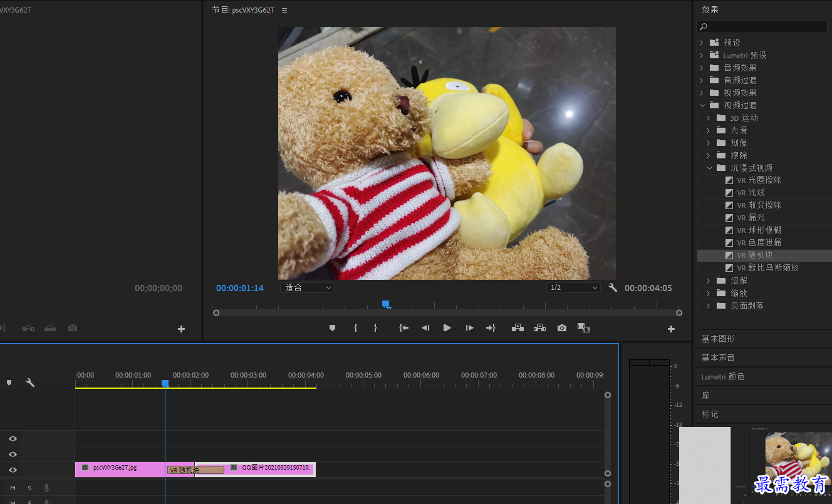This screenshot has height=504, width=832.
Task: Expand the 溶解 folder
Action: (709, 280)
